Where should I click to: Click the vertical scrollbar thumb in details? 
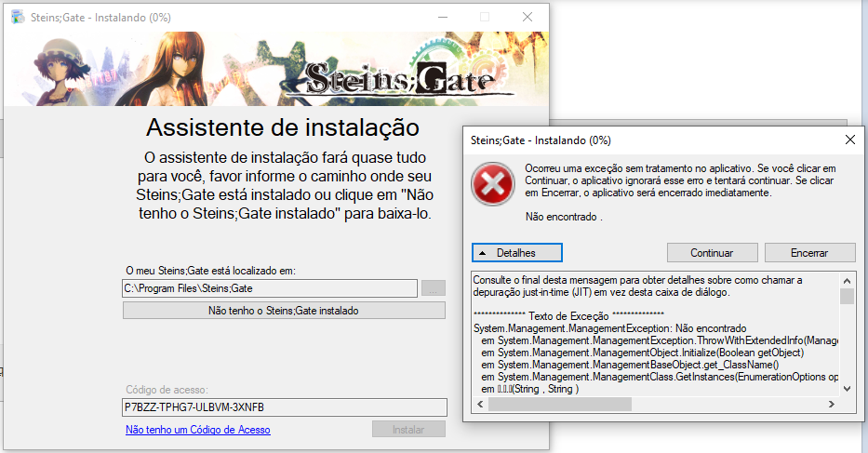tap(847, 296)
